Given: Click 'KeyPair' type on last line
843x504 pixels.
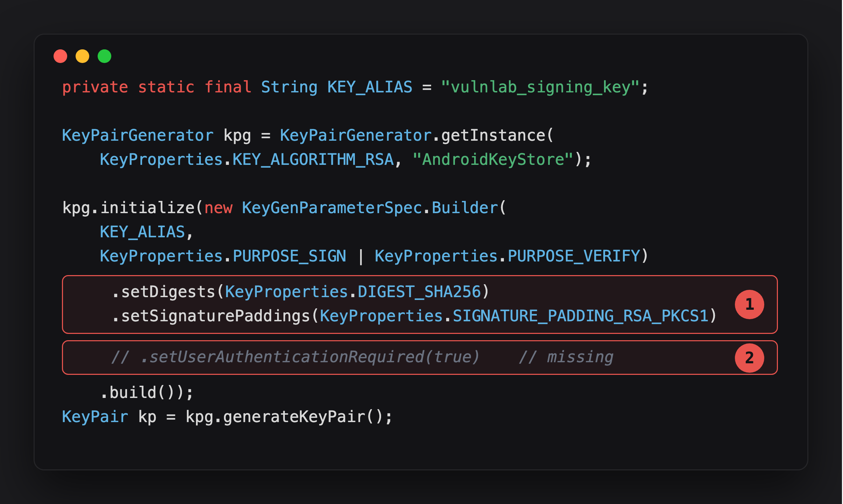Looking at the screenshot, I should (x=95, y=417).
